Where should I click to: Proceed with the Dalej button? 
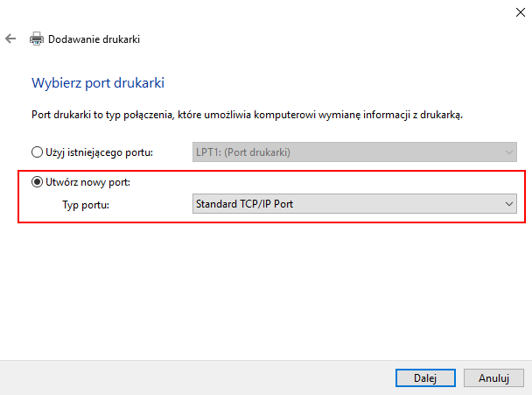(425, 378)
